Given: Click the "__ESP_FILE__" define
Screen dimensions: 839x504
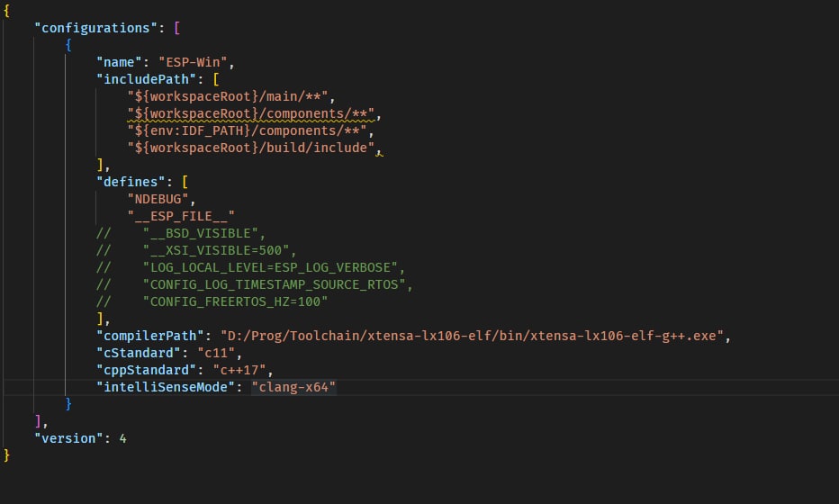Looking at the screenshot, I should (x=181, y=216).
